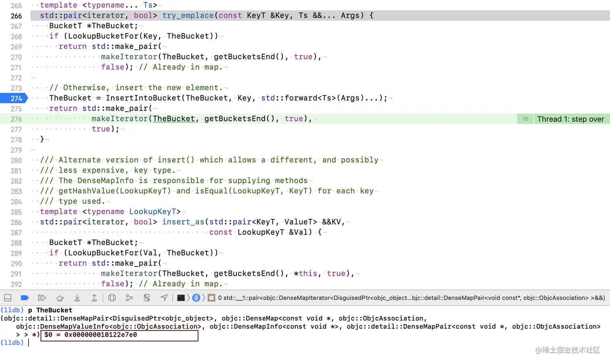Open the Simulate Location menu
This screenshot has width=610, height=364.
click(x=164, y=298)
